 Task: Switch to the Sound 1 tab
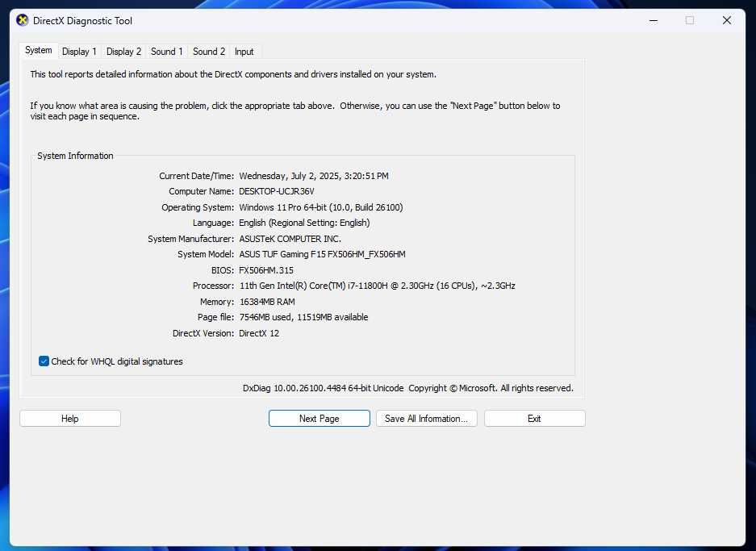[x=166, y=52]
